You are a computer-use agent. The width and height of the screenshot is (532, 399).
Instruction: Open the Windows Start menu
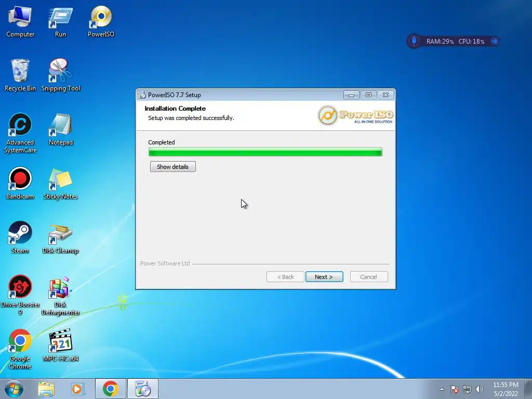tap(14, 389)
